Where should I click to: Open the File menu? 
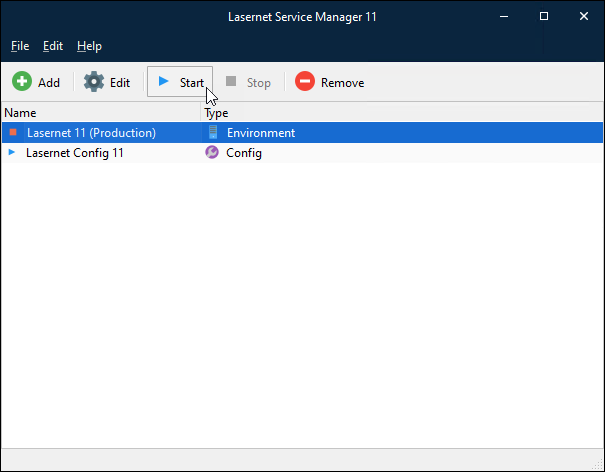[x=20, y=46]
